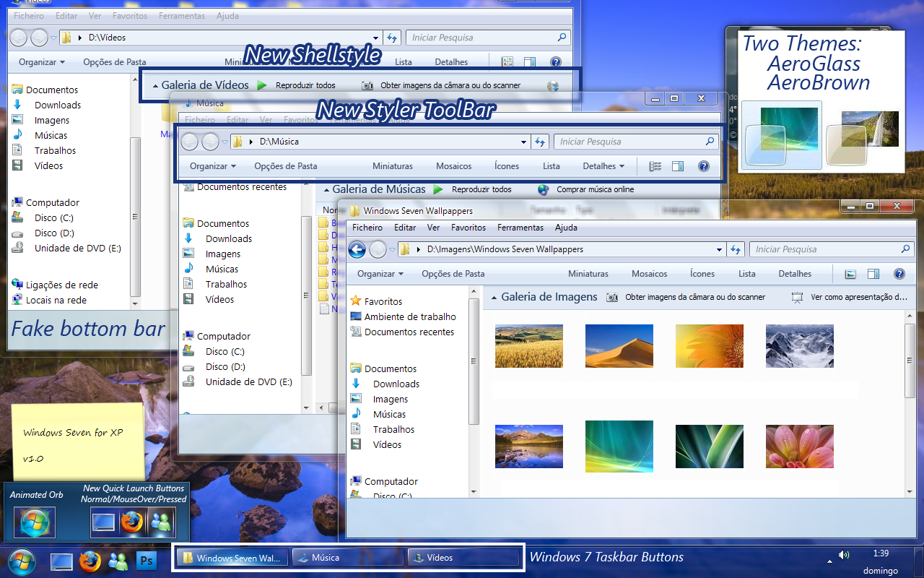Click the volume speaker icon in system tray
The image size is (924, 578).
pos(843,555)
